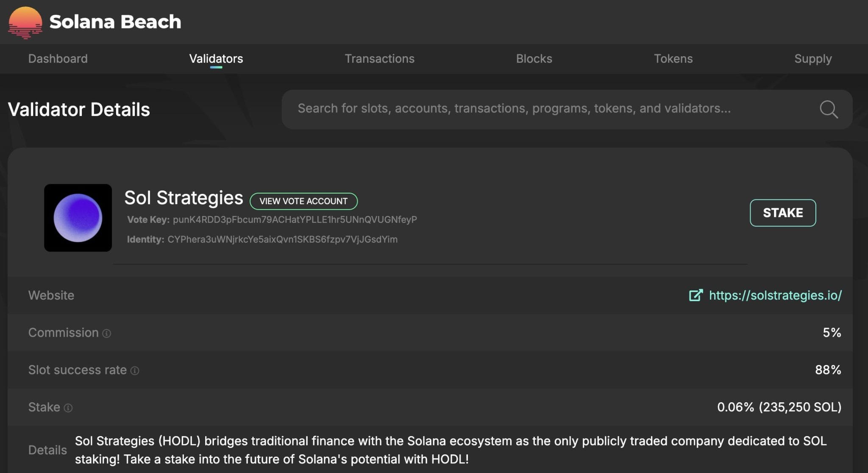Open the solstrategies.io website link
Screen dimensions: 868x473
coord(775,295)
